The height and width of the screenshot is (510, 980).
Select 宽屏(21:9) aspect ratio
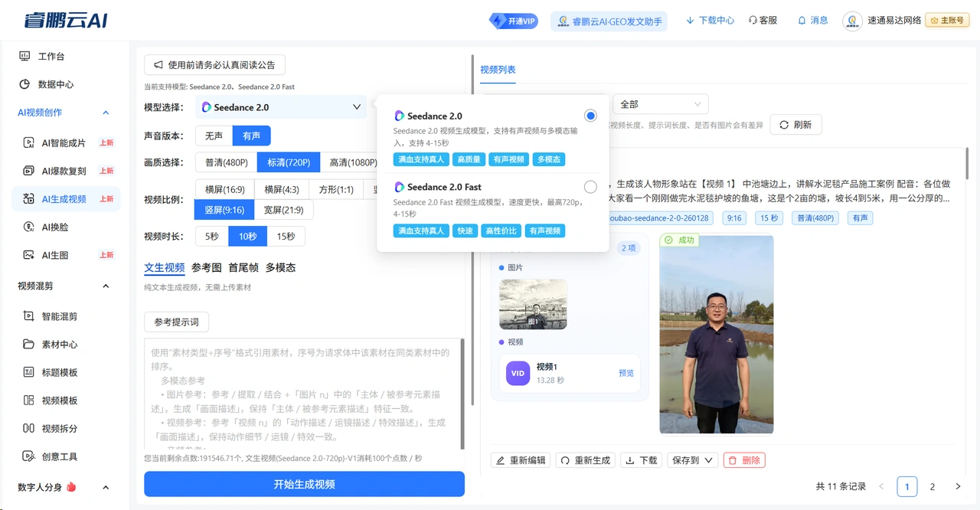283,210
